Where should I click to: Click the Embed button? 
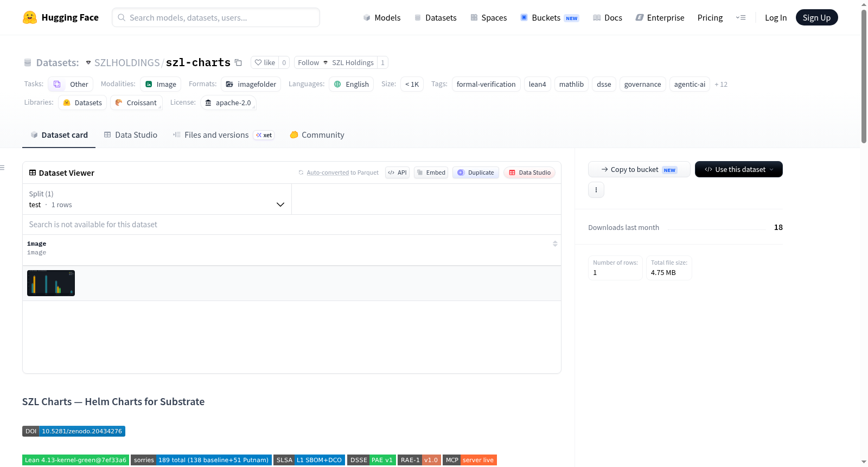pyautogui.click(x=431, y=172)
